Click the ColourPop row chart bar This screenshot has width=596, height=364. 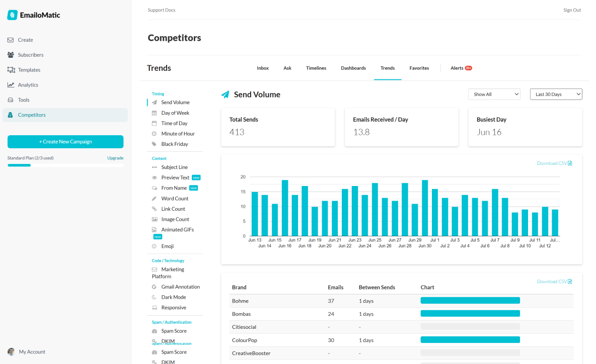coord(470,340)
